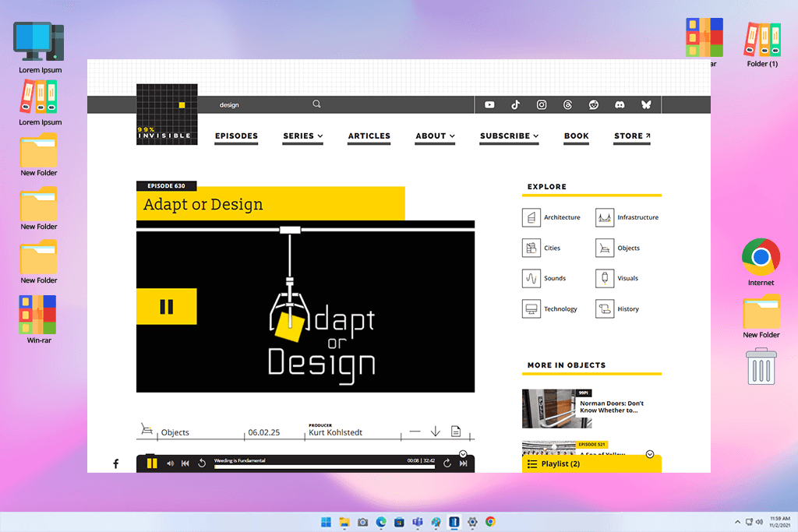Skip forward with clockwise arrow in player
Image resolution: width=798 pixels, height=532 pixels.
click(x=447, y=463)
